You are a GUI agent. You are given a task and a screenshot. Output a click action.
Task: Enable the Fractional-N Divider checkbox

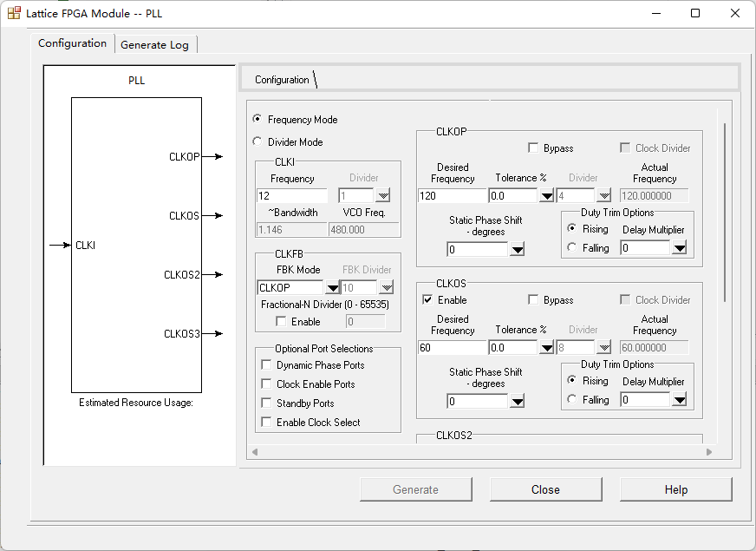click(x=281, y=321)
